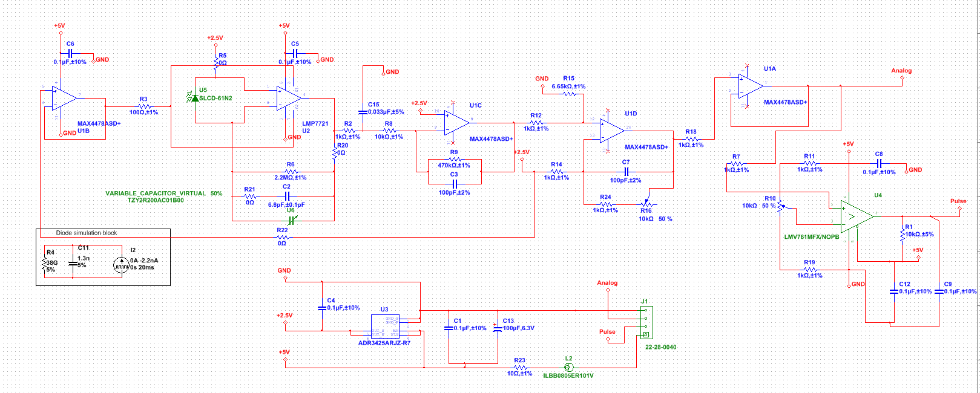Click the VARIABLE_CAPACITOR_VIRTUAL 50% label
Screen dimensions: 980x393
(163, 193)
